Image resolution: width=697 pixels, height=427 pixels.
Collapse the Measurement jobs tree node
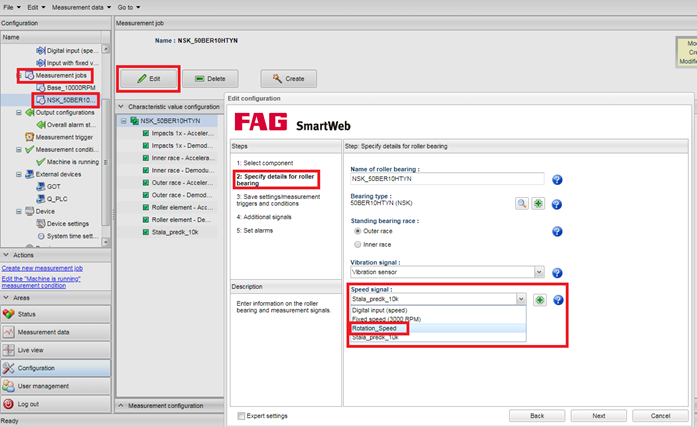pyautogui.click(x=19, y=76)
